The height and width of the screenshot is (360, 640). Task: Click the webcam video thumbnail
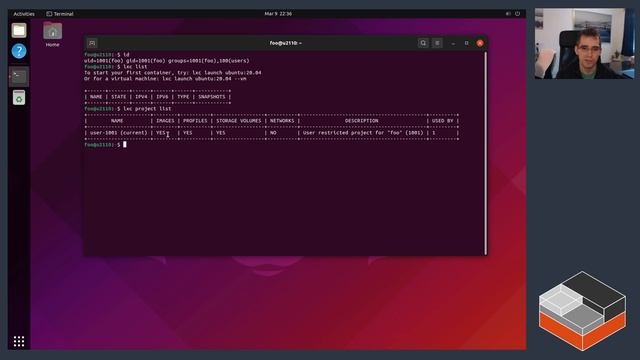(x=585, y=43)
